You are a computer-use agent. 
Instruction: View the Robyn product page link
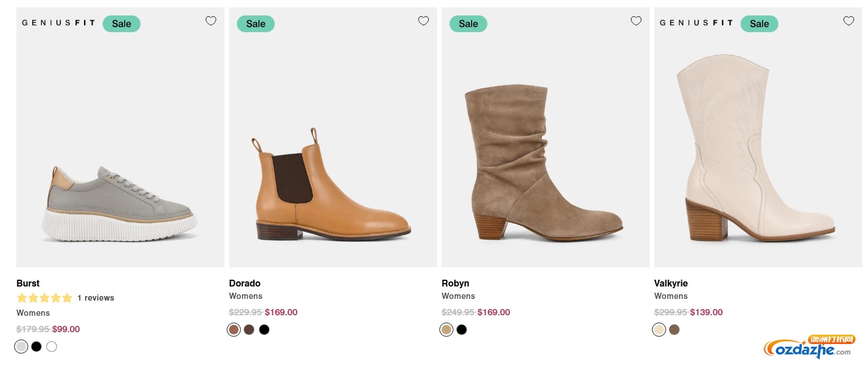click(x=455, y=283)
